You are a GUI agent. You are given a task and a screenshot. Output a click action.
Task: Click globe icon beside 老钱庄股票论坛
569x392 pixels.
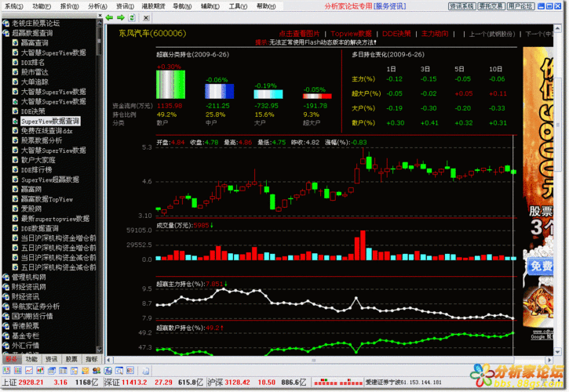click(5, 24)
